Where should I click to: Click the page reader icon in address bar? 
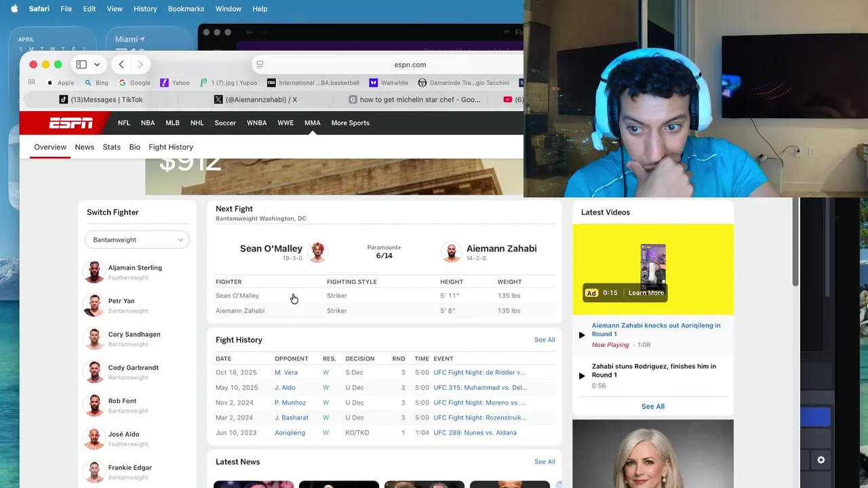(x=259, y=64)
